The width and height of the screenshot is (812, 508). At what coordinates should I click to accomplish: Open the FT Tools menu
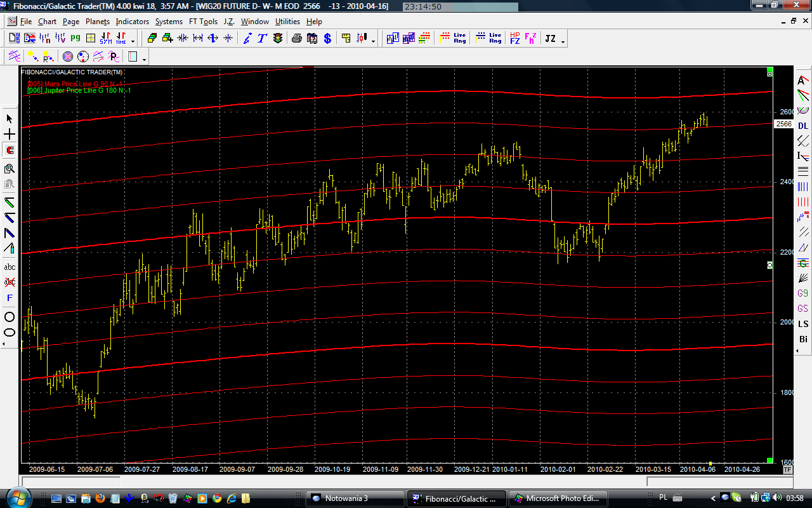pyautogui.click(x=203, y=21)
